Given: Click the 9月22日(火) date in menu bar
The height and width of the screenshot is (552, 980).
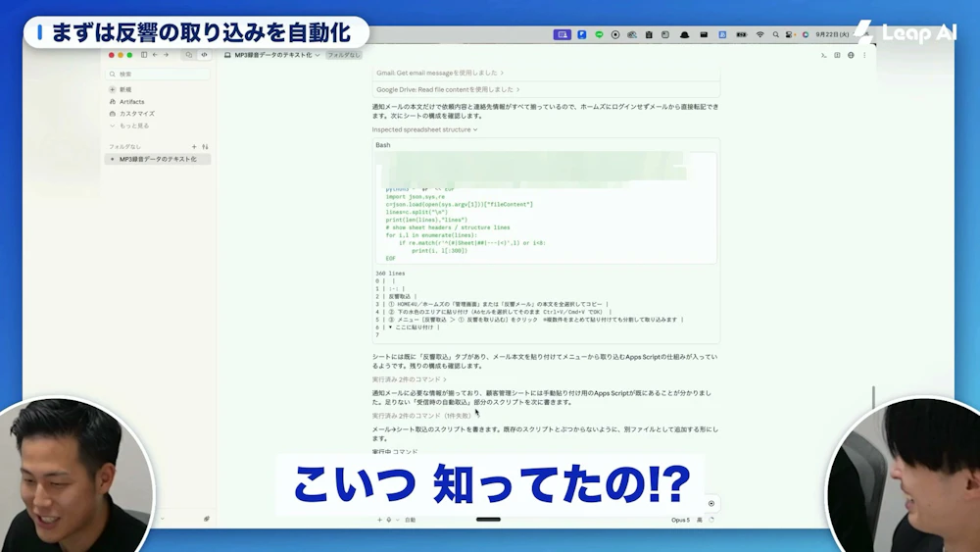Looking at the screenshot, I should click(x=832, y=35).
